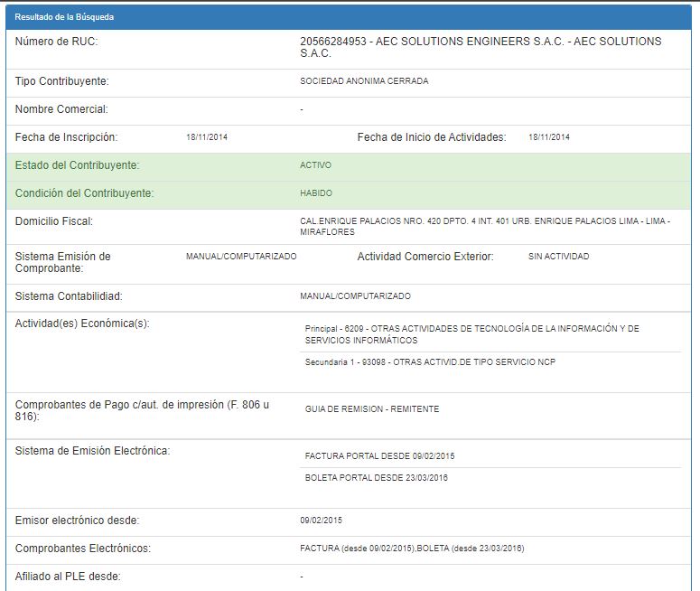
Task: Click the 'Domicilio Fiscal:' label
Action: coord(54,221)
